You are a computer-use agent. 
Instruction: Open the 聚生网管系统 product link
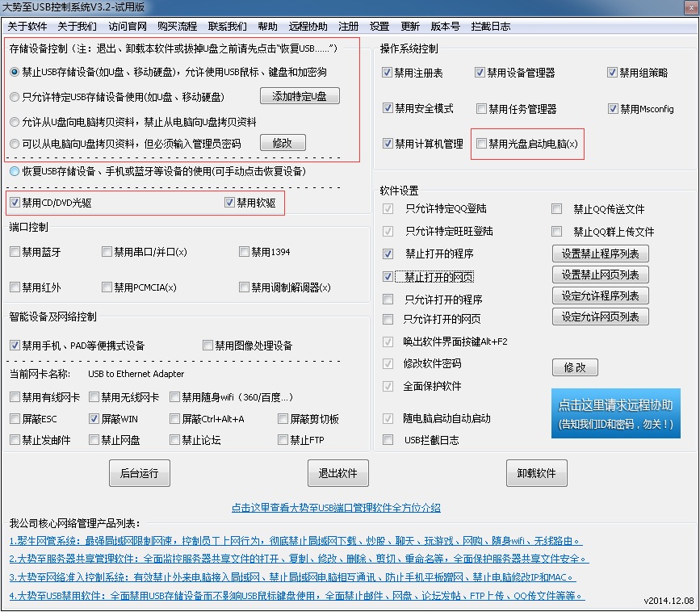point(296,541)
